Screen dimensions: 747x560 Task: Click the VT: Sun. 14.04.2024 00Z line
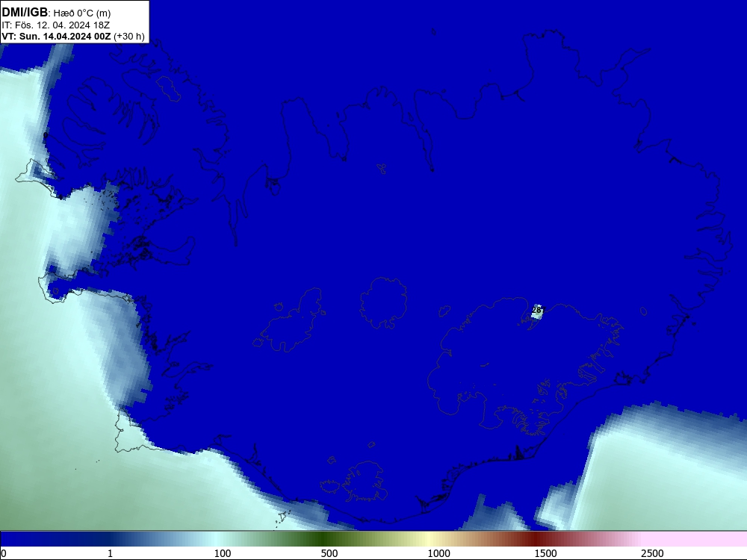point(56,36)
